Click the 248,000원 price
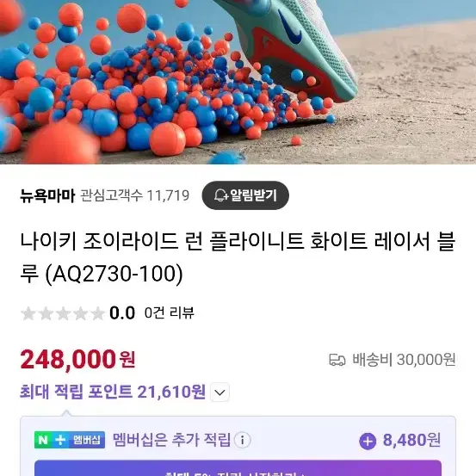This screenshot has height=476, width=476. pos(77,360)
